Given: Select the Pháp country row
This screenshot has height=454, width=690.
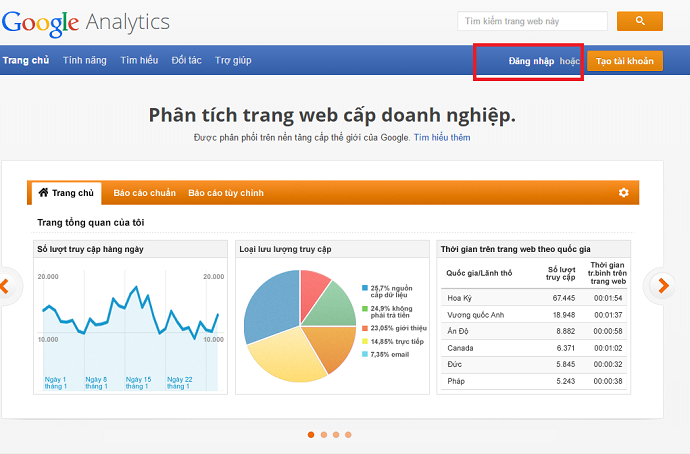Looking at the screenshot, I should (534, 381).
